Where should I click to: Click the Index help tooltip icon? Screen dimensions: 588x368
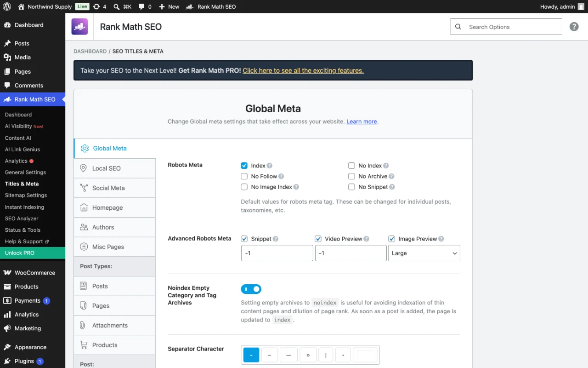pos(270,166)
